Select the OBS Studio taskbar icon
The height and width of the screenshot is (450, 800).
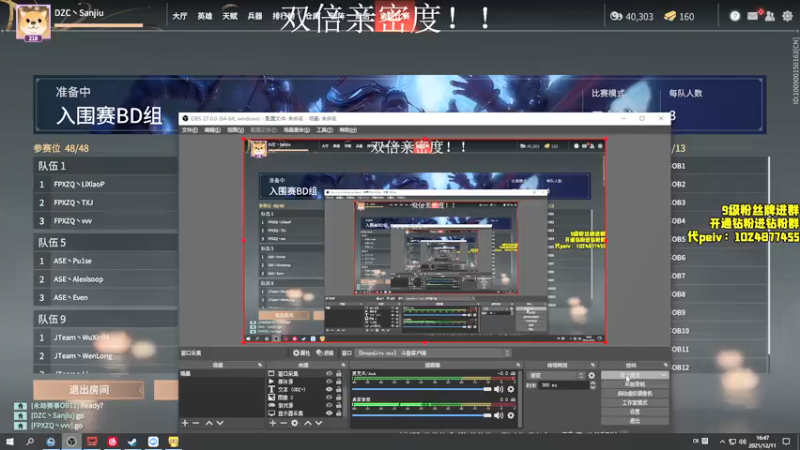pyautogui.click(x=71, y=441)
